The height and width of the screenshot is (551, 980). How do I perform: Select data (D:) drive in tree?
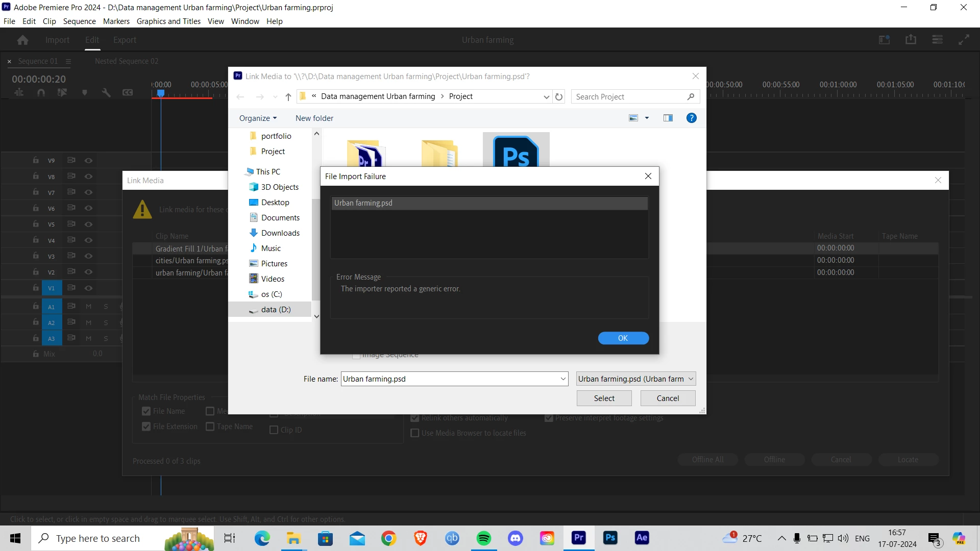click(x=276, y=310)
